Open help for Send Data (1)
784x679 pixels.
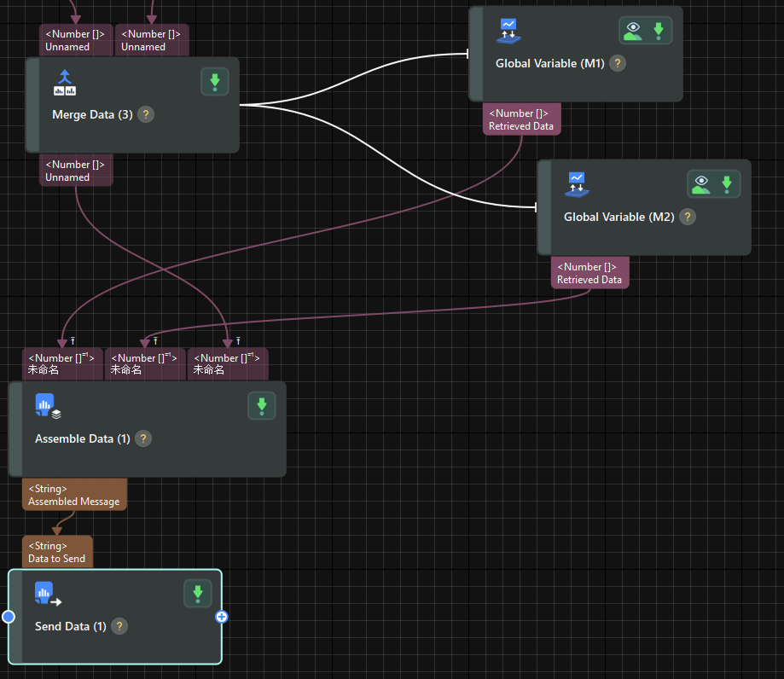[119, 626]
